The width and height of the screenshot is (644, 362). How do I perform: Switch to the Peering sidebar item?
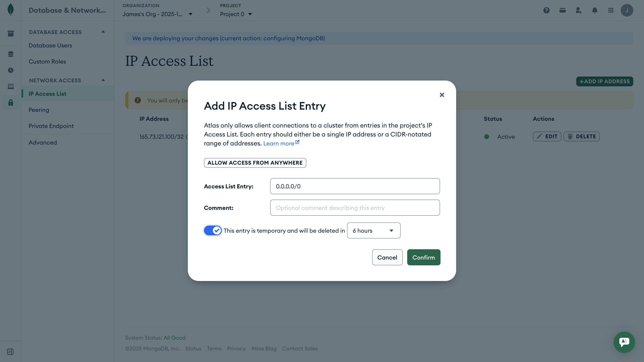pyautogui.click(x=39, y=110)
